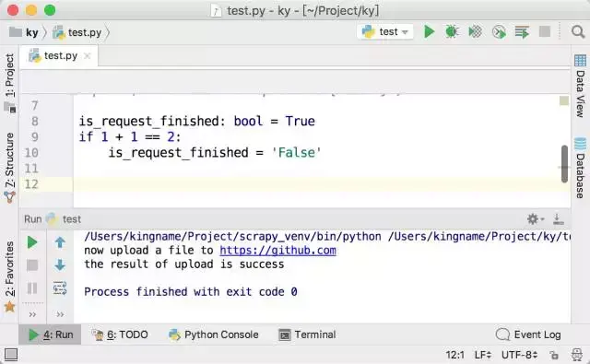Click the Data View grid icon
Screen dimensions: 590x364
tap(580, 61)
